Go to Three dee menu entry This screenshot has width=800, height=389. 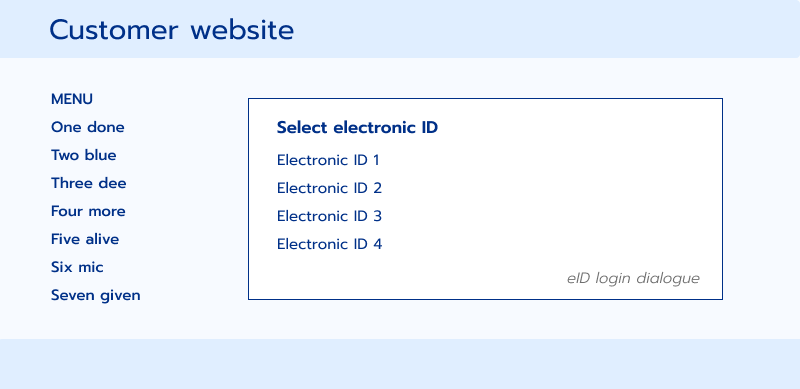click(x=88, y=183)
